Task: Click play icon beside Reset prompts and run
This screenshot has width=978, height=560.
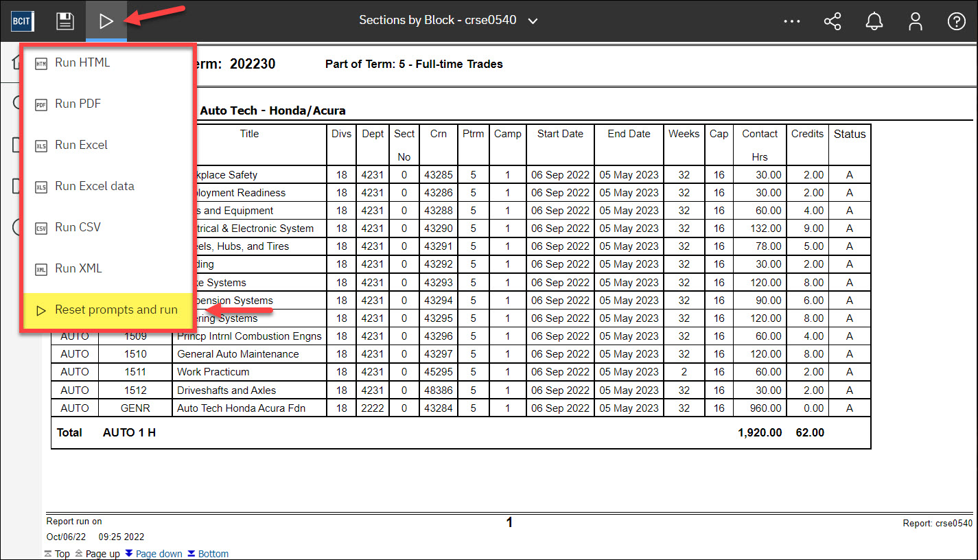Action: pyautogui.click(x=41, y=311)
